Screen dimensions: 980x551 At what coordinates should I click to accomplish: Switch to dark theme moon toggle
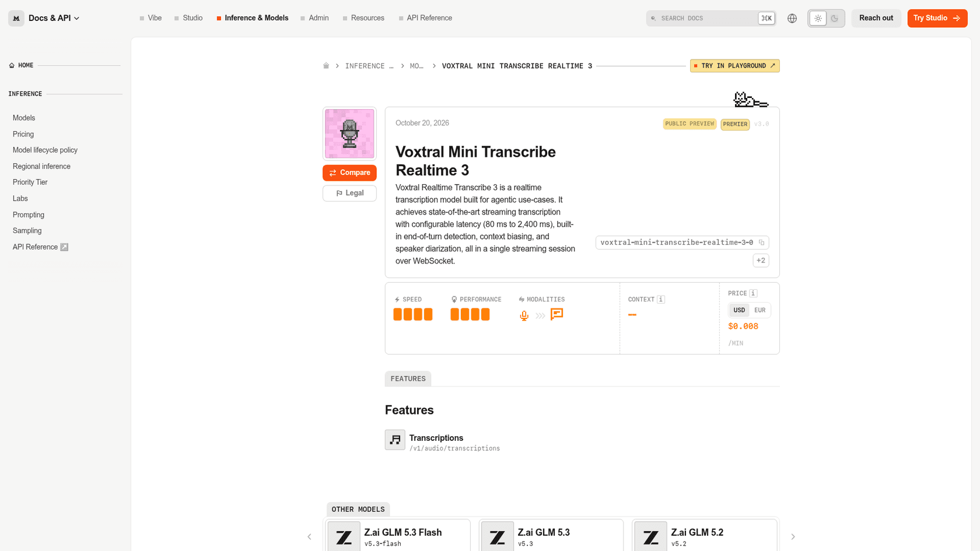[835, 18]
